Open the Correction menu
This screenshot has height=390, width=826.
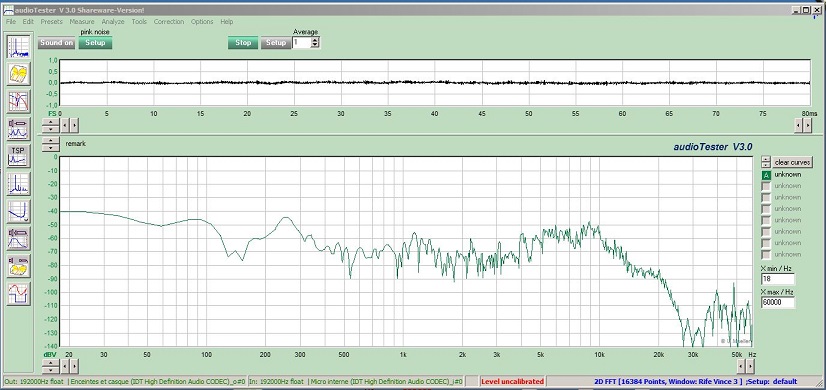[x=169, y=22]
